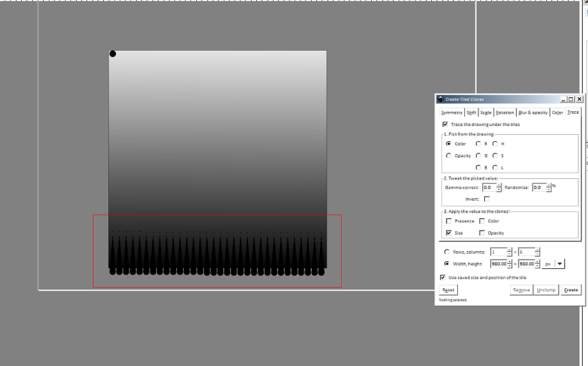Increase the Gamma-correct value with up arrow
Image resolution: width=588 pixels, height=366 pixels.
pyautogui.click(x=499, y=185)
